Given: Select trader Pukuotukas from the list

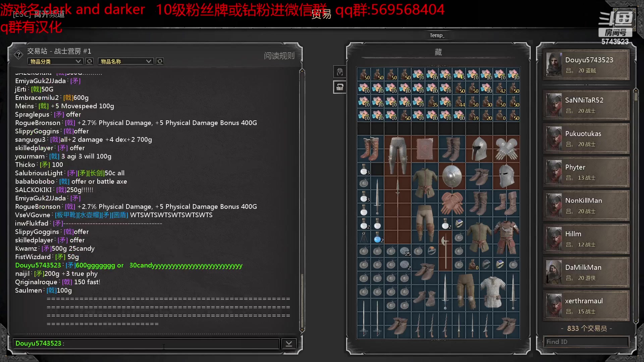Looking at the screenshot, I should (x=586, y=138).
